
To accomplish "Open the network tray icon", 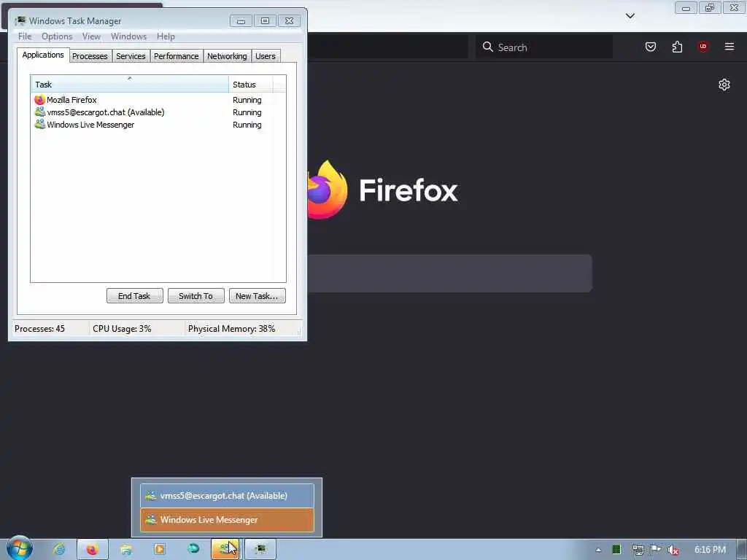I will coord(638,550).
